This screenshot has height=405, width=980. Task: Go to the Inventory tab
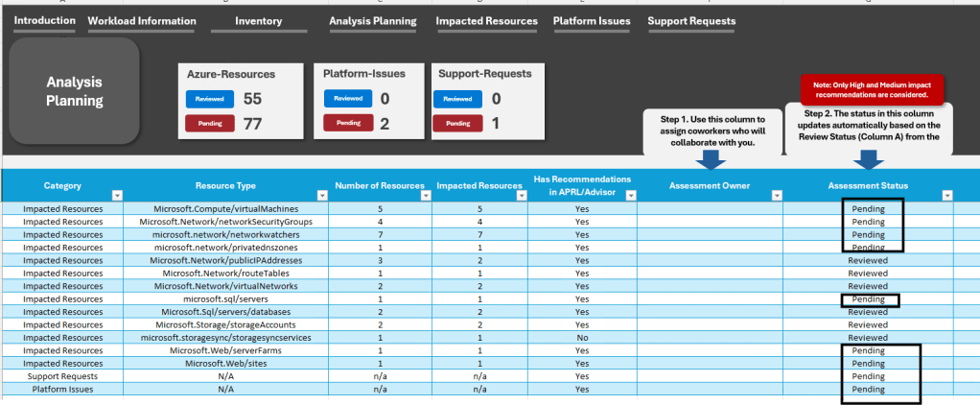pos(258,20)
